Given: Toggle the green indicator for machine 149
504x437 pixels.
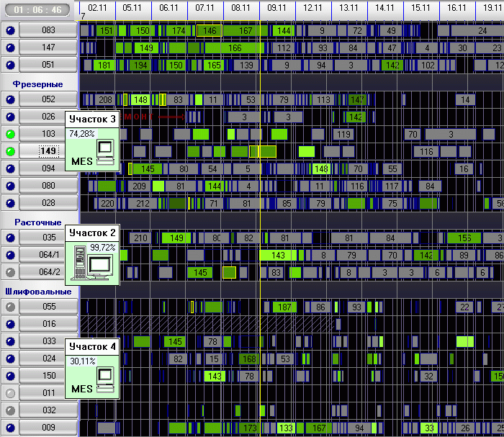Looking at the screenshot, I should click(10, 151).
